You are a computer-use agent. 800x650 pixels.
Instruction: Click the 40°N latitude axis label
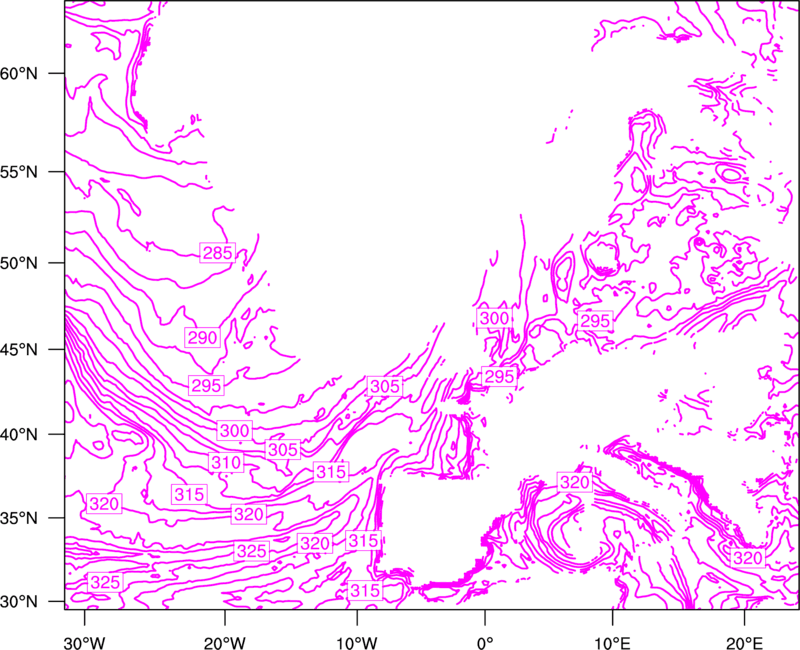point(19,435)
